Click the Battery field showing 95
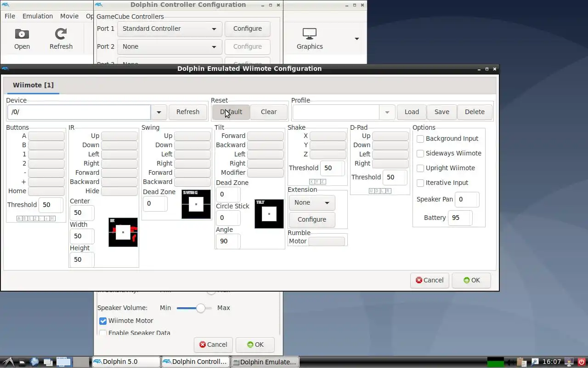588x368 pixels. click(x=460, y=218)
